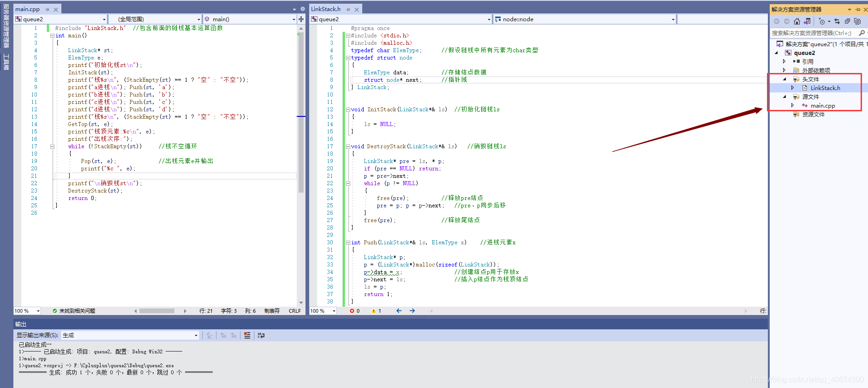Click the Home icon in Solution Explorer

coord(796,21)
